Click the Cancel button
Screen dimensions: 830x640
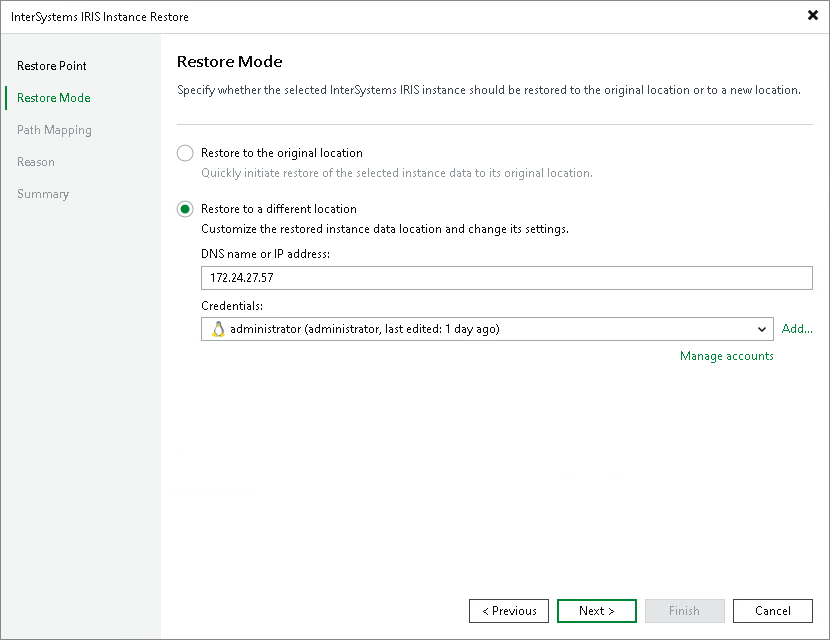772,611
